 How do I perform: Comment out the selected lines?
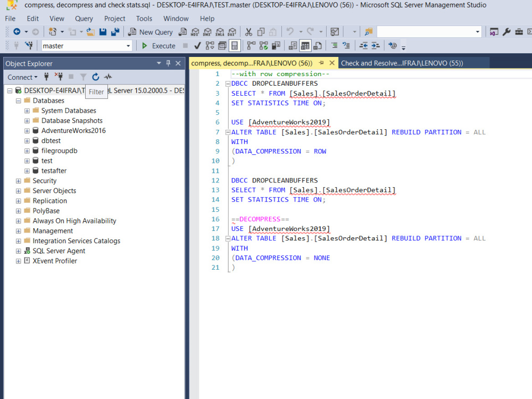point(334,45)
